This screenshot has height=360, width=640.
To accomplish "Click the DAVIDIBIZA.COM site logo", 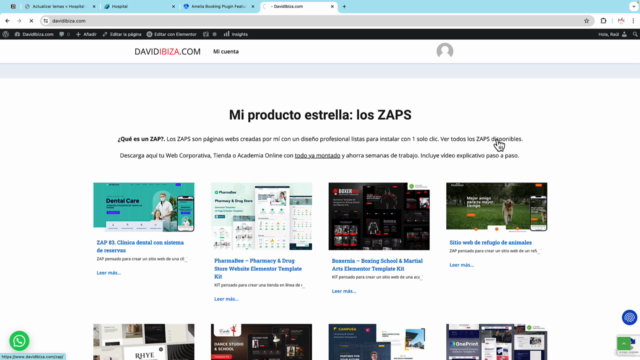I will [167, 51].
